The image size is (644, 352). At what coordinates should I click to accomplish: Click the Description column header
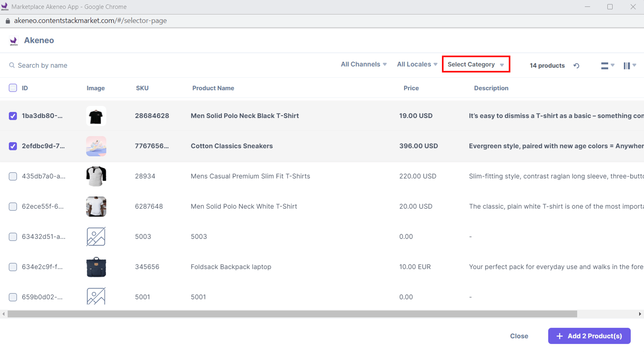491,88
